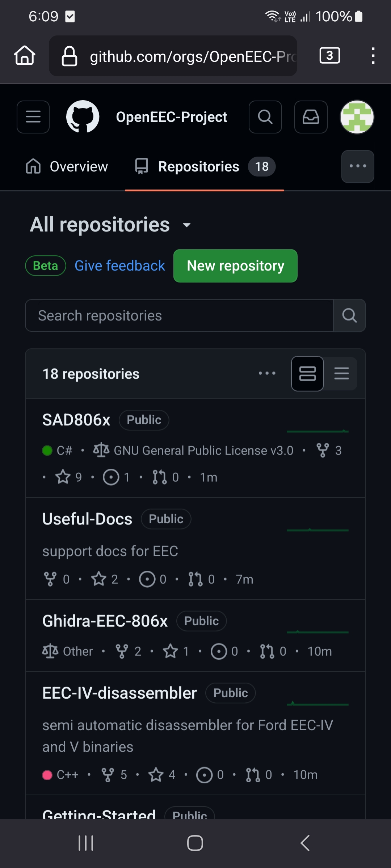The height and width of the screenshot is (868, 391).
Task: Submit the repository search with the magnifier button
Action: pos(349,315)
